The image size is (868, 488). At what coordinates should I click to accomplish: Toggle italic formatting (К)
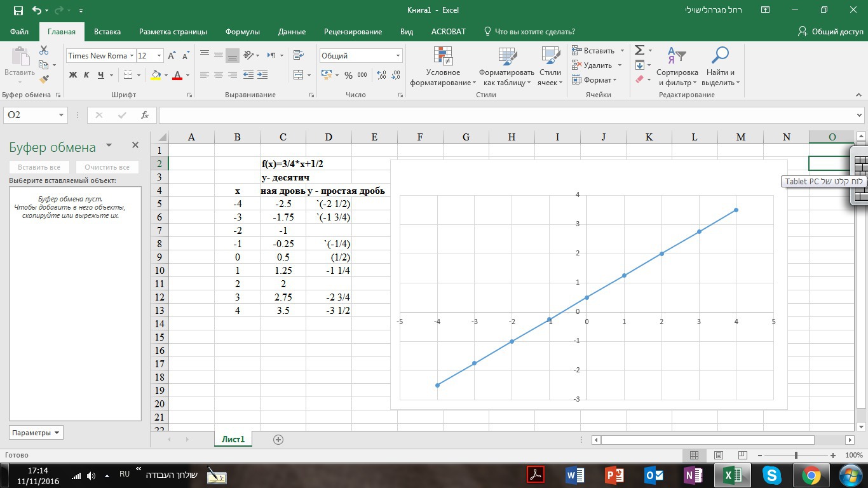87,75
